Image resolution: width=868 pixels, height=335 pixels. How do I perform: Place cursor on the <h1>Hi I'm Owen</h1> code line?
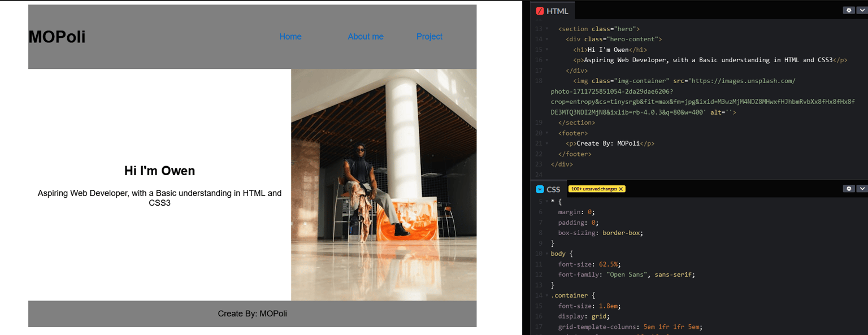tap(610, 50)
